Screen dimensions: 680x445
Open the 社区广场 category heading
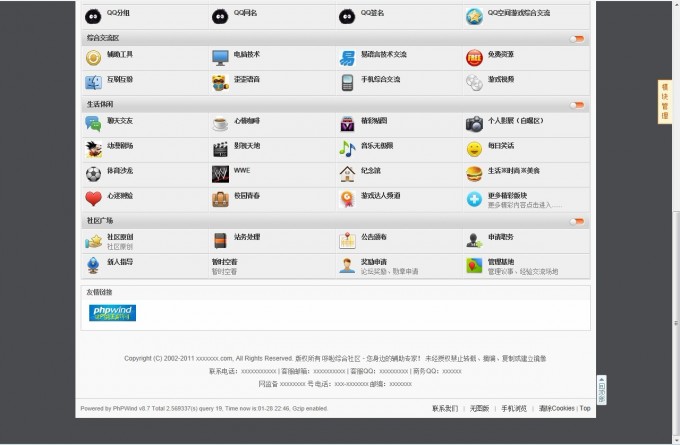(100, 221)
